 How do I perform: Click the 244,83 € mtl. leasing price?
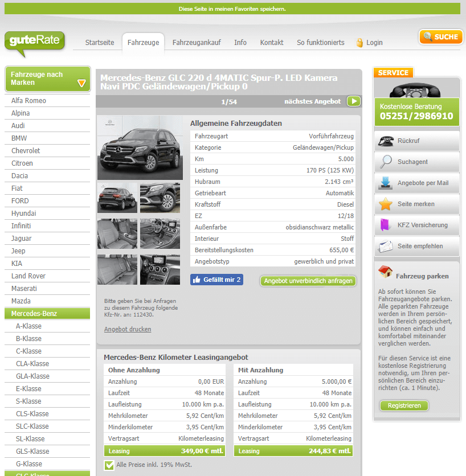tap(330, 451)
